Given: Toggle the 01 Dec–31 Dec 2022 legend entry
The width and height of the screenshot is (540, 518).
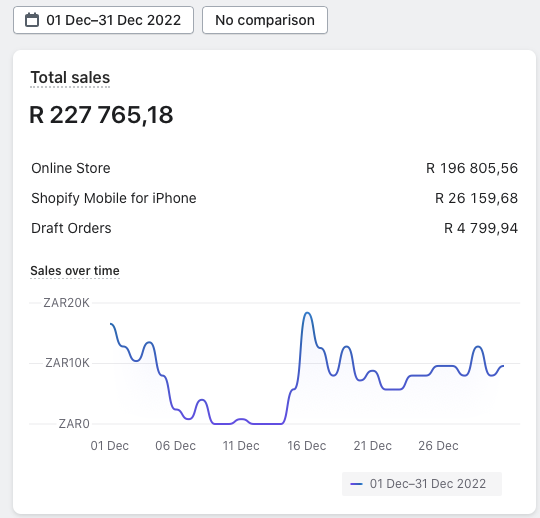Looking at the screenshot, I should [x=422, y=484].
